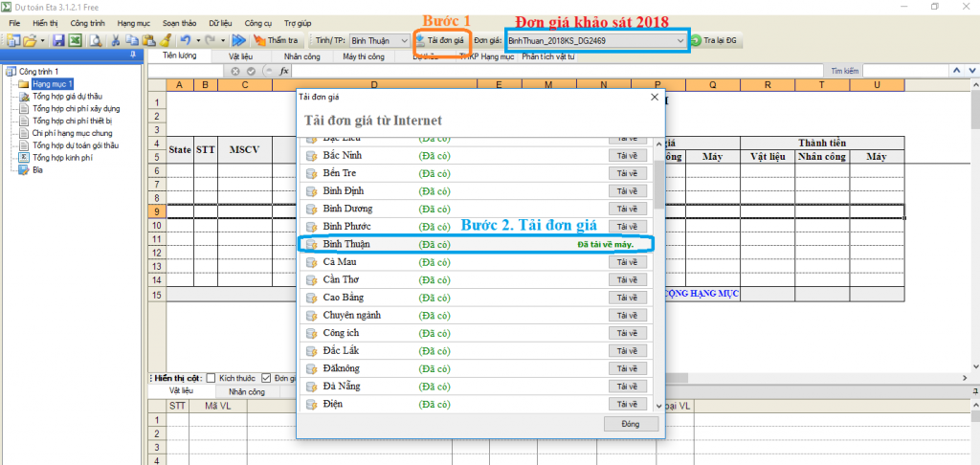
Task: Select Tổng hợp kinh phí in project tree
Action: tap(58, 157)
